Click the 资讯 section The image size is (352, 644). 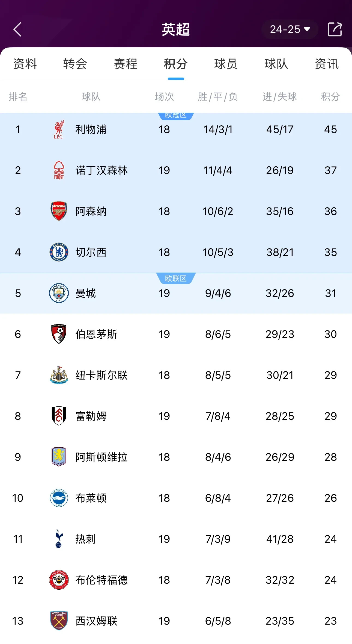click(x=327, y=64)
